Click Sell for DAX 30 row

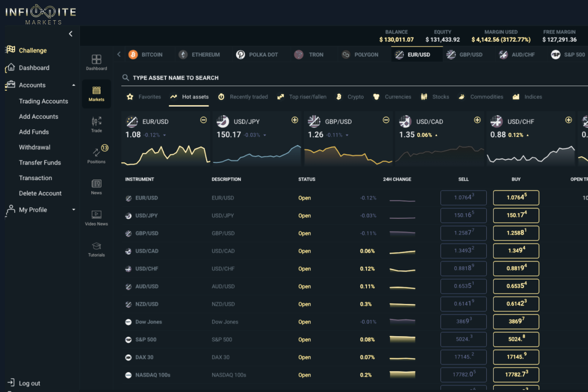(x=464, y=357)
